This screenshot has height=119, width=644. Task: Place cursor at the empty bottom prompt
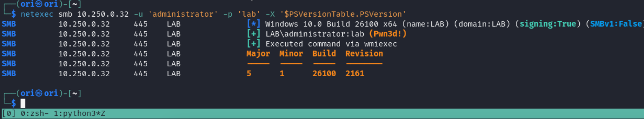[x=23, y=103]
